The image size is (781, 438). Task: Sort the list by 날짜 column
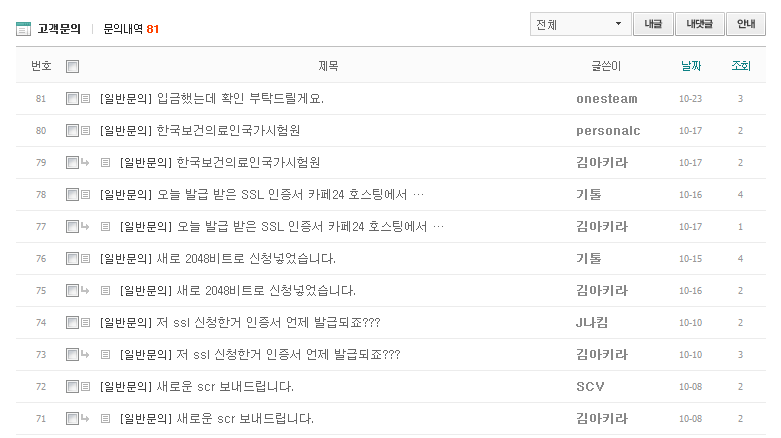point(690,67)
